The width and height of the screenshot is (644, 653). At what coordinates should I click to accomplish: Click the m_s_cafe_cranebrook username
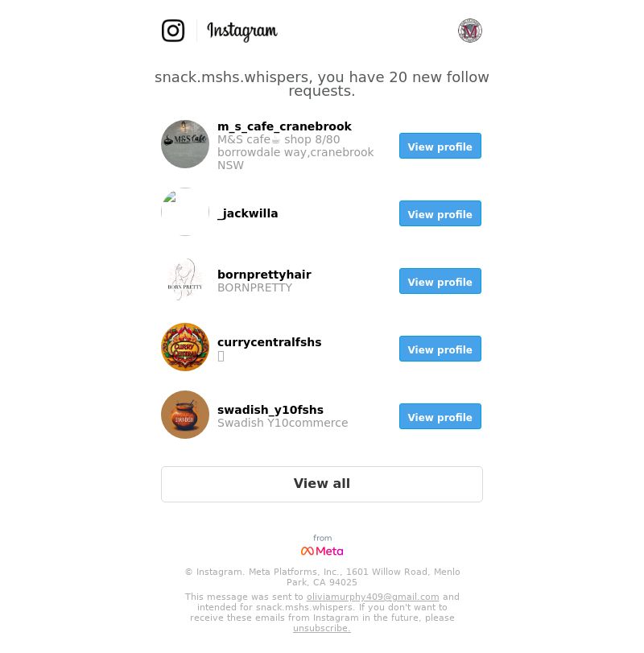pos(284,126)
